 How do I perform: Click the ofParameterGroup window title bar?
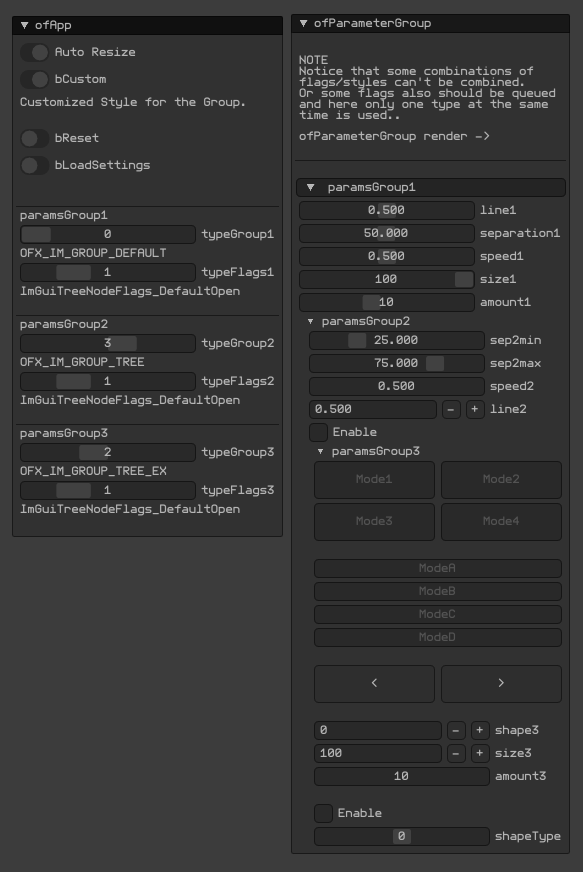tap(431, 23)
